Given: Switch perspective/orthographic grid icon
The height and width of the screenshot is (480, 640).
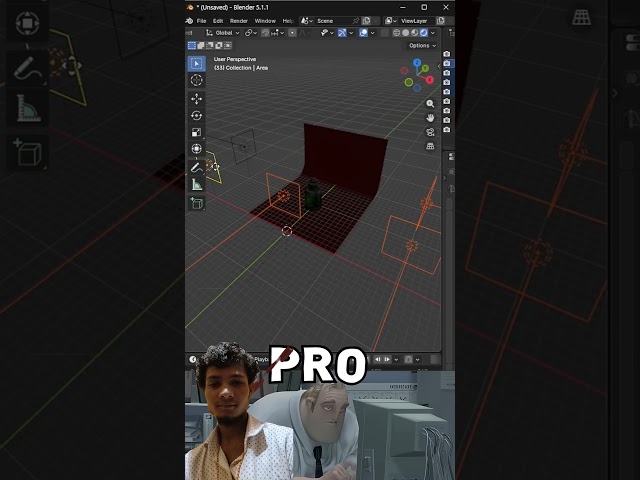Looking at the screenshot, I should click(430, 146).
